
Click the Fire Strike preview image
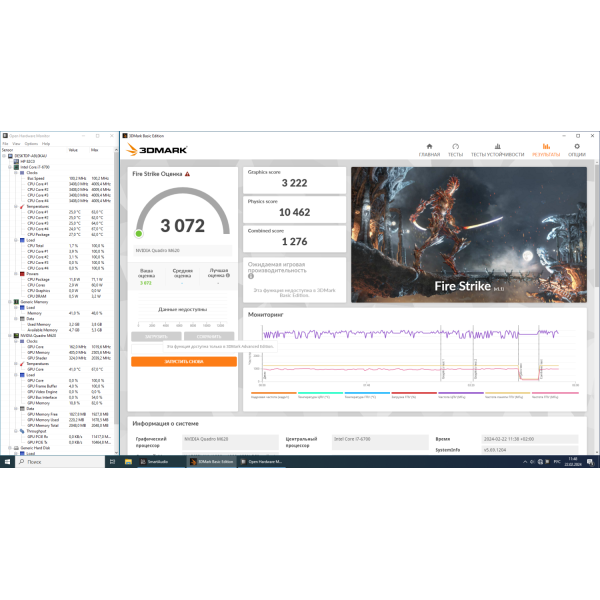coord(469,235)
